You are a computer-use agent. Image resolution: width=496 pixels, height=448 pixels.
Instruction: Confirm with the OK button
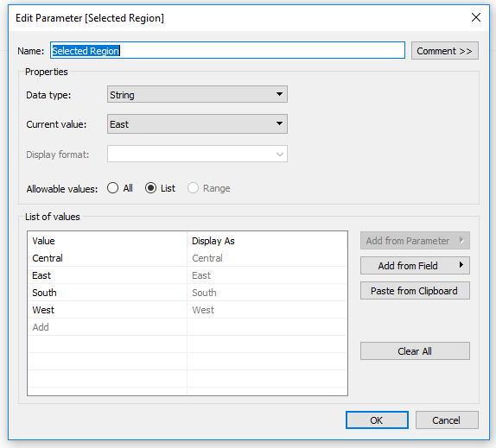pyautogui.click(x=377, y=420)
